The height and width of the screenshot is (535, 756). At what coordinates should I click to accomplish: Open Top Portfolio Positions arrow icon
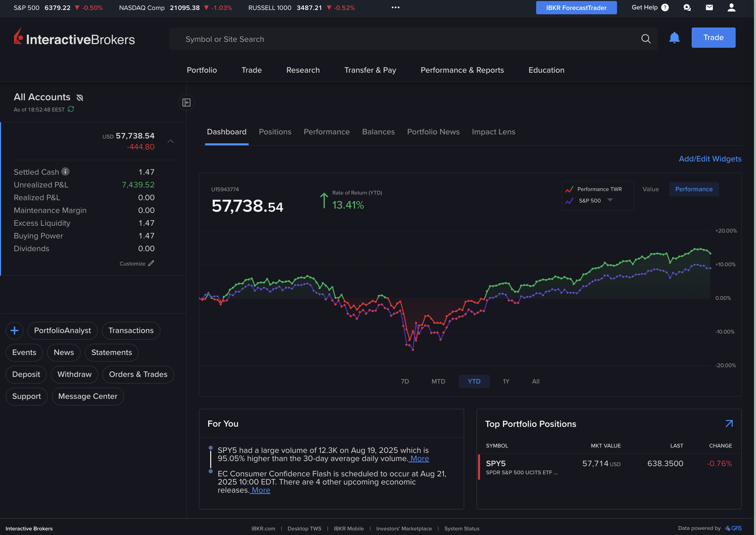click(x=729, y=424)
